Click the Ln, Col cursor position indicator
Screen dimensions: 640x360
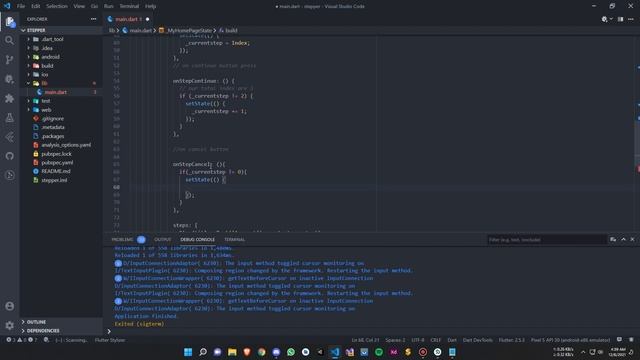click(365, 340)
